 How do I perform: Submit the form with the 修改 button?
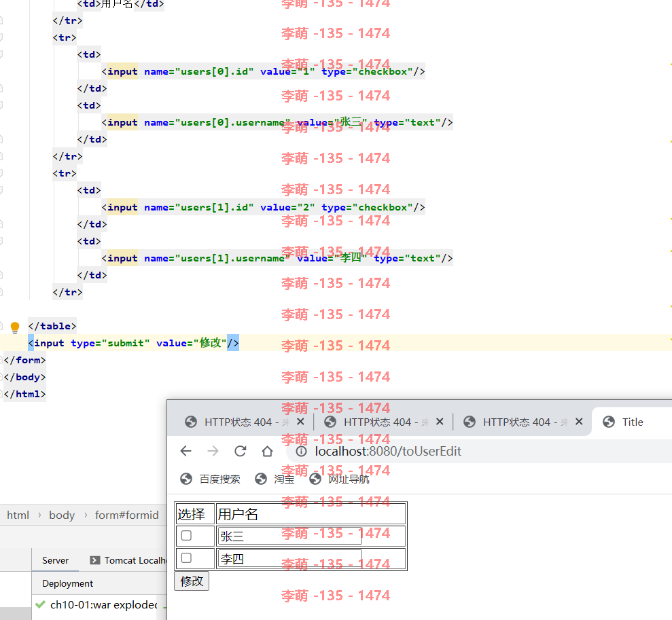192,581
